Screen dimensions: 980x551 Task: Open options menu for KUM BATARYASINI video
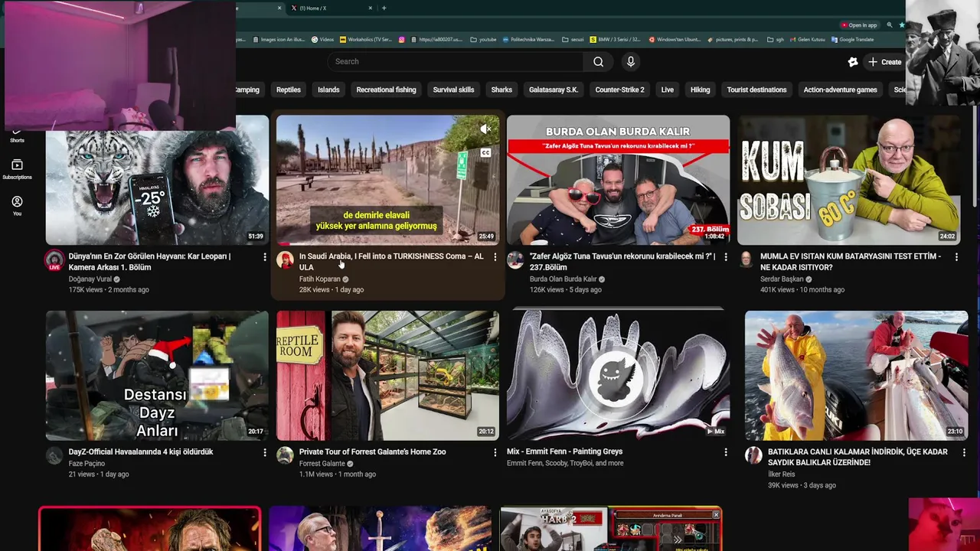pos(956,257)
